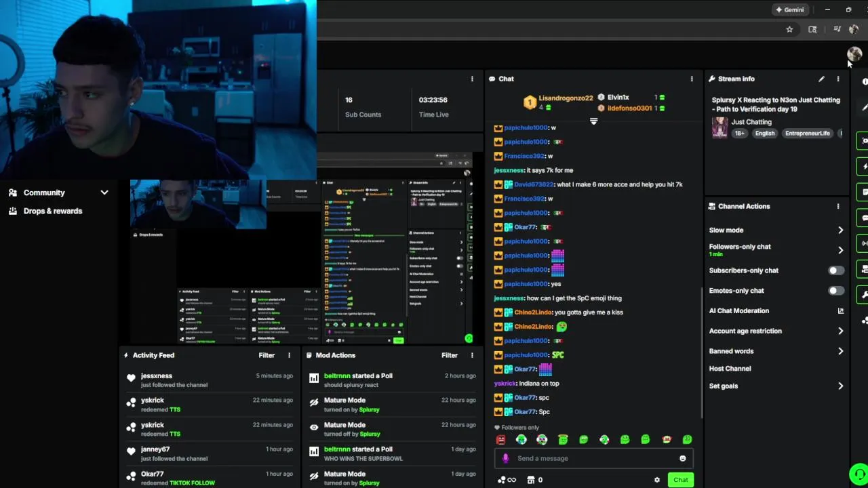Click the Sub Counts value 16
This screenshot has height=488, width=868.
(x=349, y=100)
